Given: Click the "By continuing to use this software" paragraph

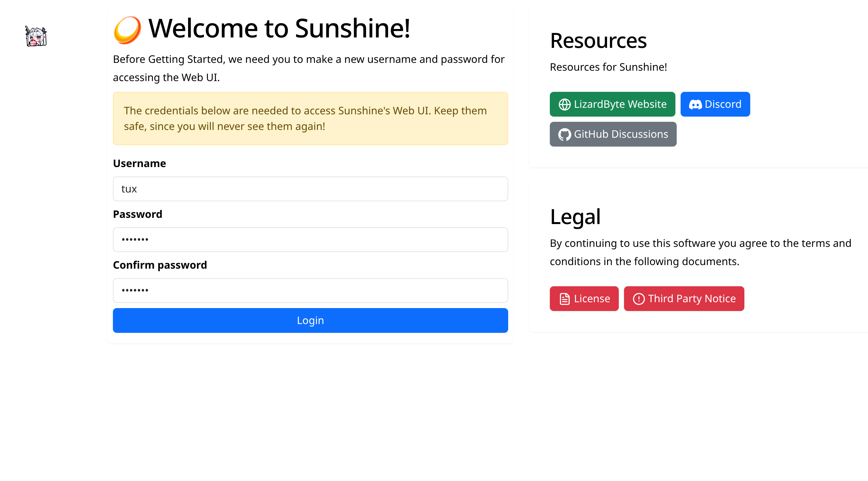Looking at the screenshot, I should tap(700, 252).
